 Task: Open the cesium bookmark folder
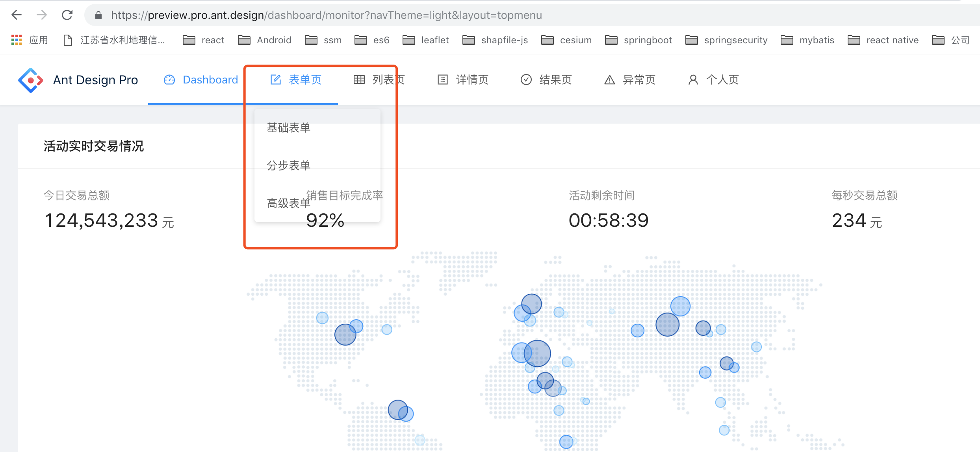click(566, 40)
